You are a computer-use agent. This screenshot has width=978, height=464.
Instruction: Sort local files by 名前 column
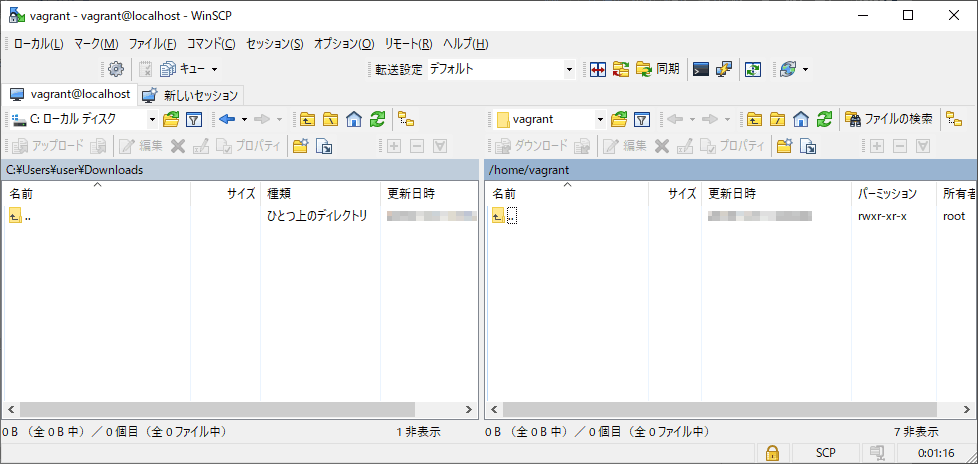tap(97, 194)
